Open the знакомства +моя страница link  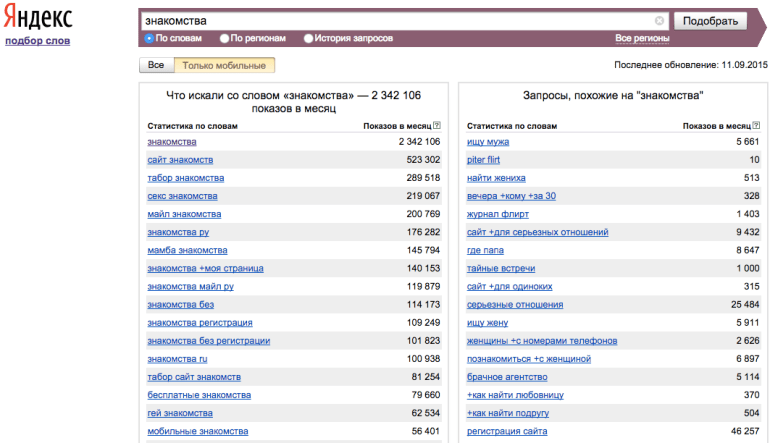coord(205,269)
